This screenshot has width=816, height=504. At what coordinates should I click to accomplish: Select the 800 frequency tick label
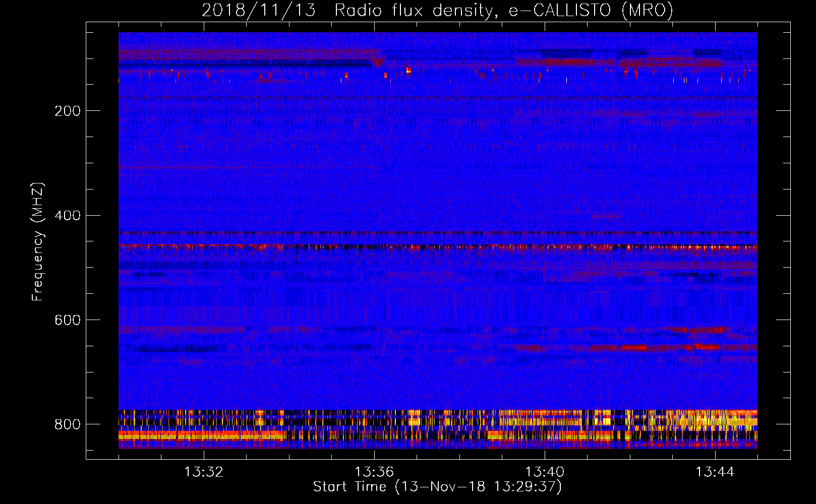(68, 424)
